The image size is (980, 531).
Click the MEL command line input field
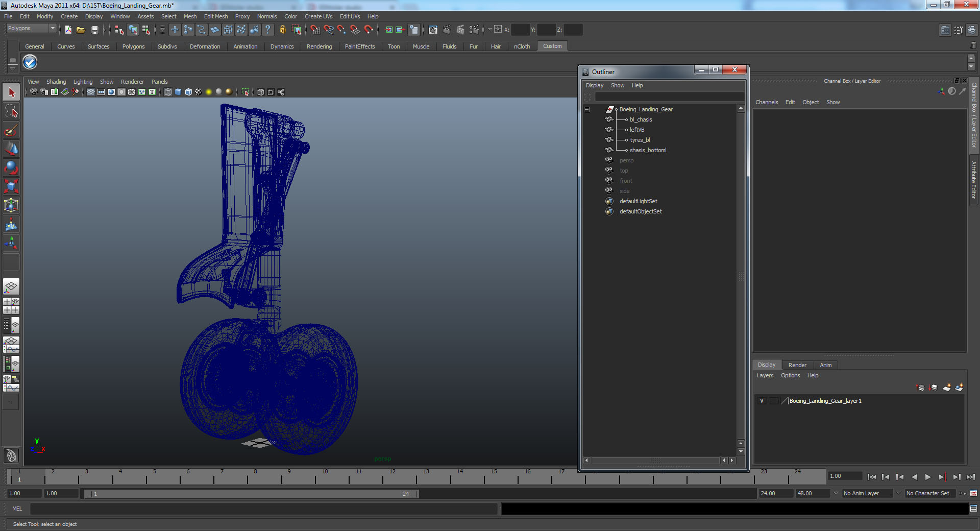[263, 509]
